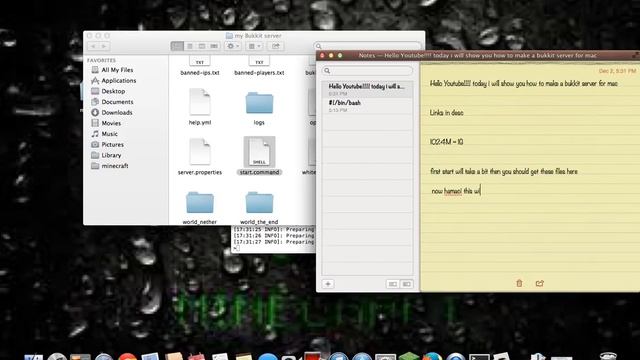The image size is (640, 360).
Task: Click the 'first start will take a bit' line
Action: click(504, 171)
